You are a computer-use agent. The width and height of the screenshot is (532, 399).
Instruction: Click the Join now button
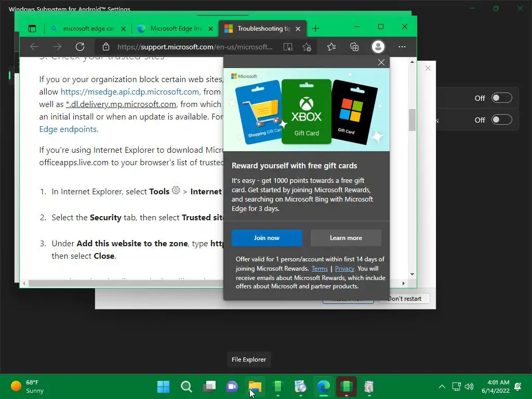pos(267,238)
